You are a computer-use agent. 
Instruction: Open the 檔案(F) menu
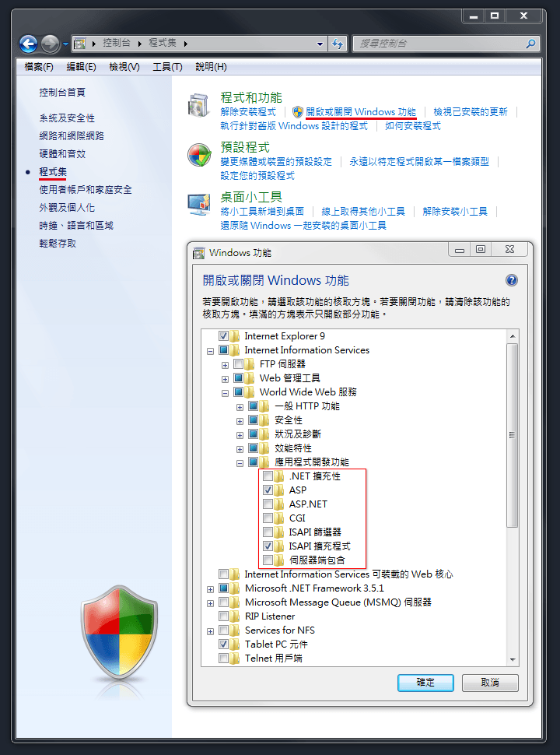pyautogui.click(x=39, y=67)
